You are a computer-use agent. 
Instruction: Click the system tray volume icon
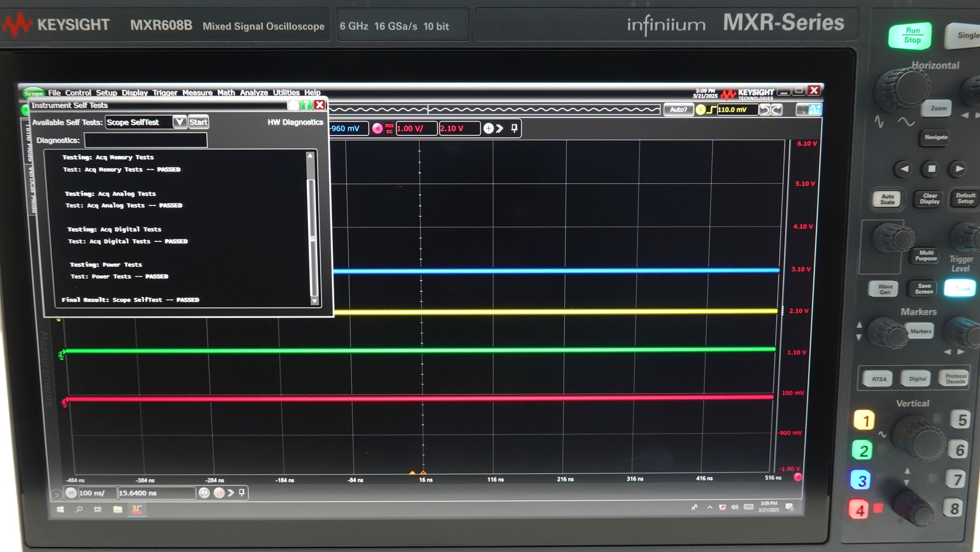[735, 507]
